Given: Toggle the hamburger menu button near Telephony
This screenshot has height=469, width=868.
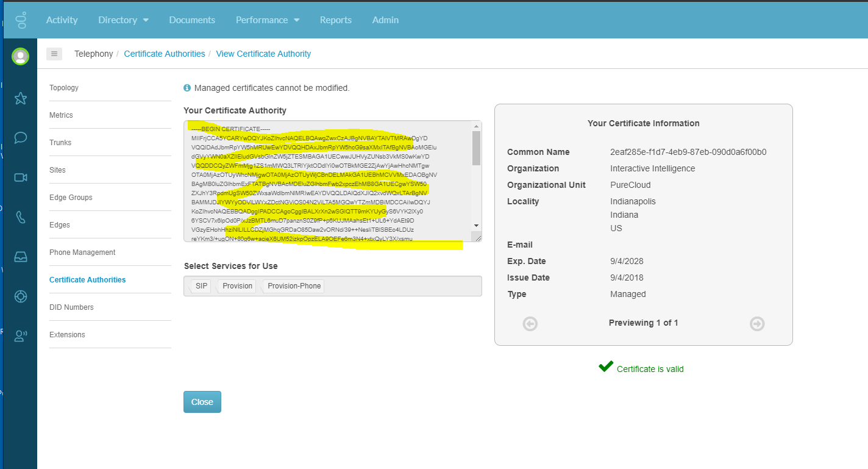Looking at the screenshot, I should click(x=54, y=54).
